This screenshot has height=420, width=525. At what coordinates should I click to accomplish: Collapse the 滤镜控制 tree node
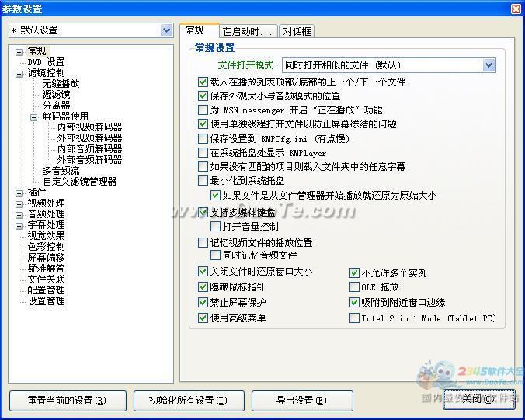coord(19,74)
